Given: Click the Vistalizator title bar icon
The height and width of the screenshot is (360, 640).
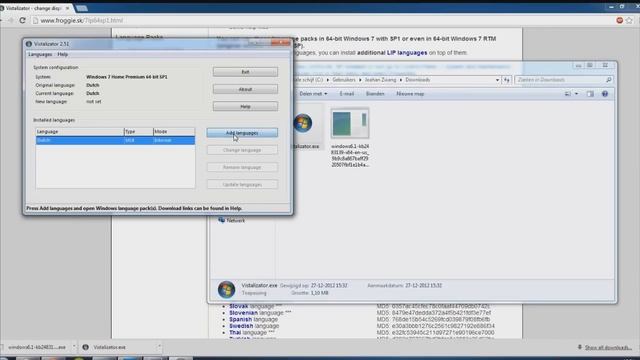Looking at the screenshot, I should click(x=29, y=44).
